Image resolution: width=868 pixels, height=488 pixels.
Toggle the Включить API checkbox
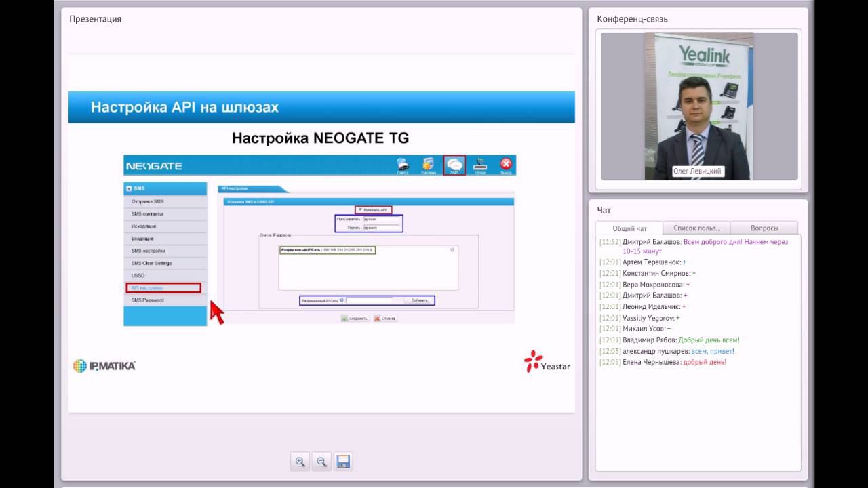[360, 210]
